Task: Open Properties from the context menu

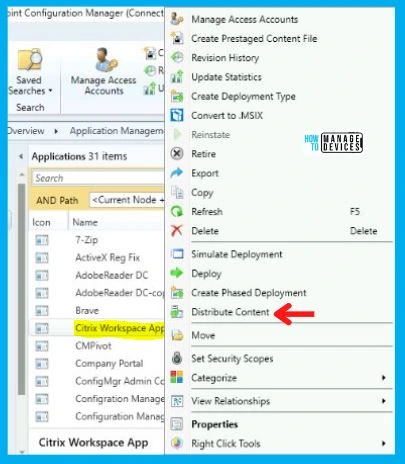Action: 214,424
